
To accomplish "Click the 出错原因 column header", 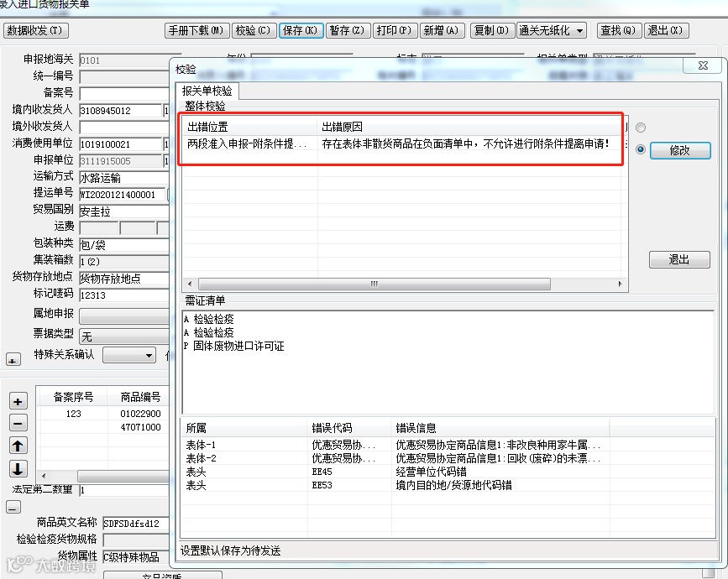I will click(470, 127).
